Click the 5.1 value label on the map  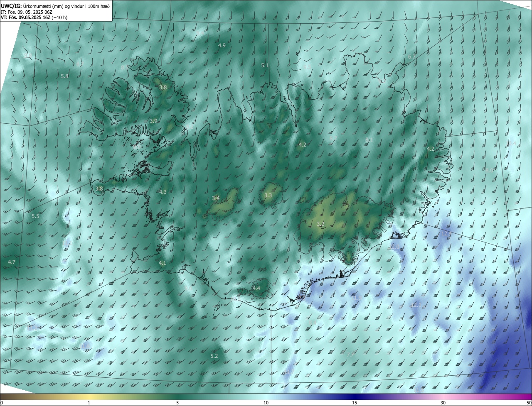tap(265, 66)
